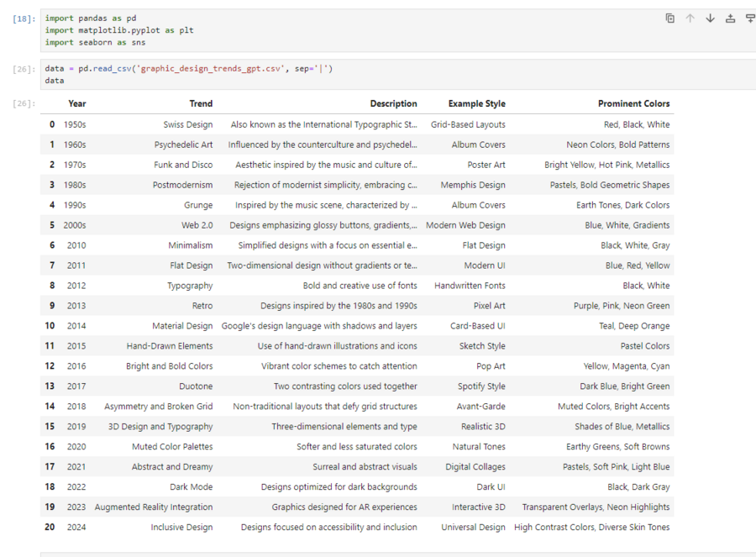Focus the import pandas code cell
The height and width of the screenshot is (557, 756).
tap(336, 30)
